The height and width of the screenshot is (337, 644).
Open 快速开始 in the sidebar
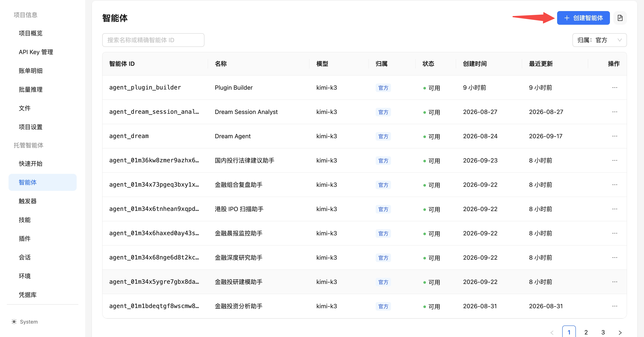[x=30, y=164]
